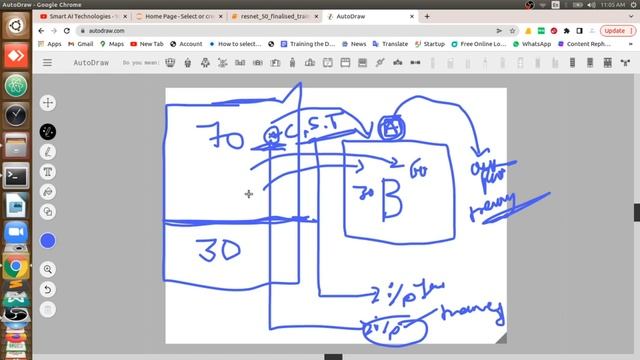This screenshot has height=360, width=640.
Task: Open the blue color picker circle
Action: [48, 241]
